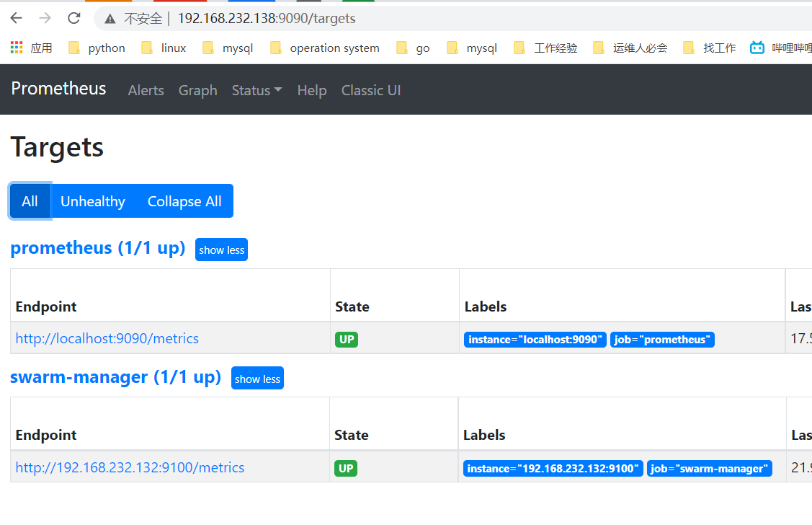
Task: Click the Labels header in swarm-manager table
Action: pos(484,436)
